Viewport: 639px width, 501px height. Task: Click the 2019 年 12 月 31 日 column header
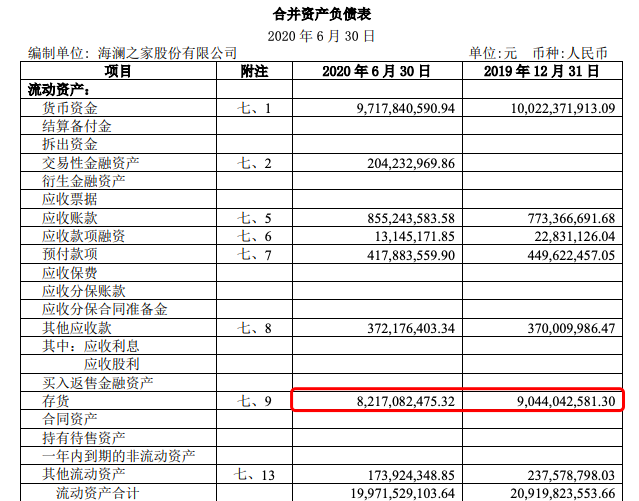click(542, 71)
